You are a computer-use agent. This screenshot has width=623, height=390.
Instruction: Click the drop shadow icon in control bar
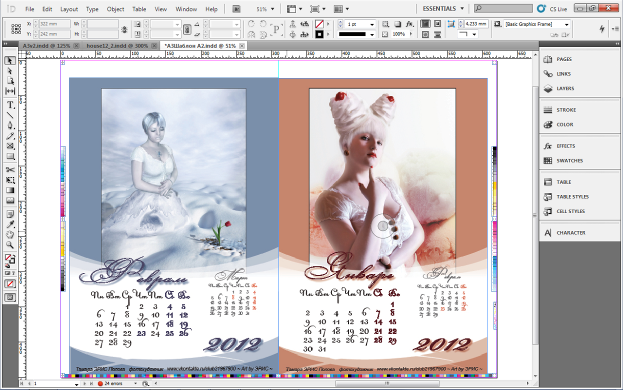[x=398, y=24]
